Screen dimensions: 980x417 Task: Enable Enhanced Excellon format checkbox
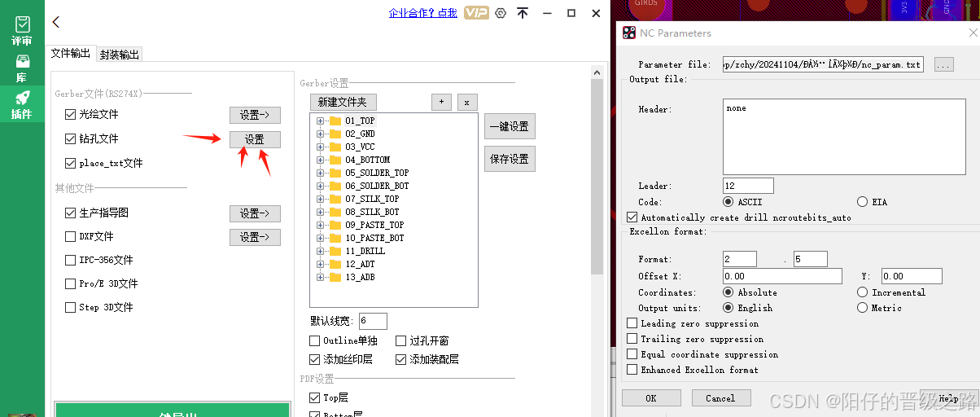632,370
